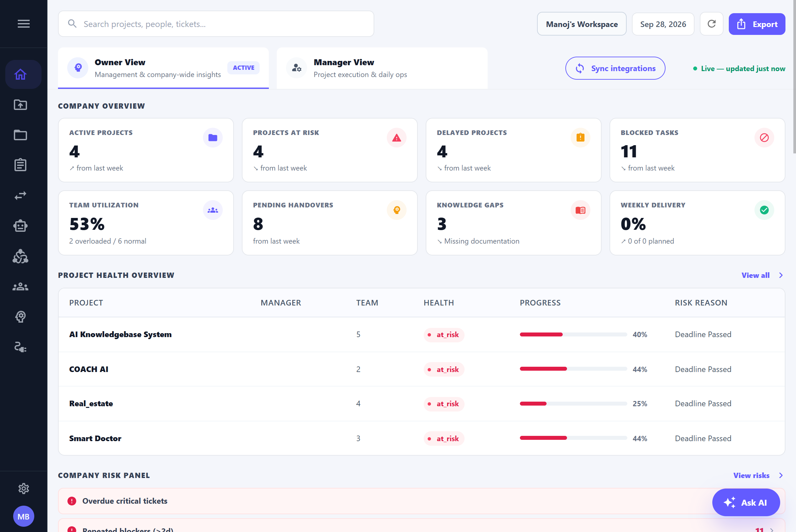Open the upload folder sidebar icon
The image size is (796, 532).
(20, 104)
